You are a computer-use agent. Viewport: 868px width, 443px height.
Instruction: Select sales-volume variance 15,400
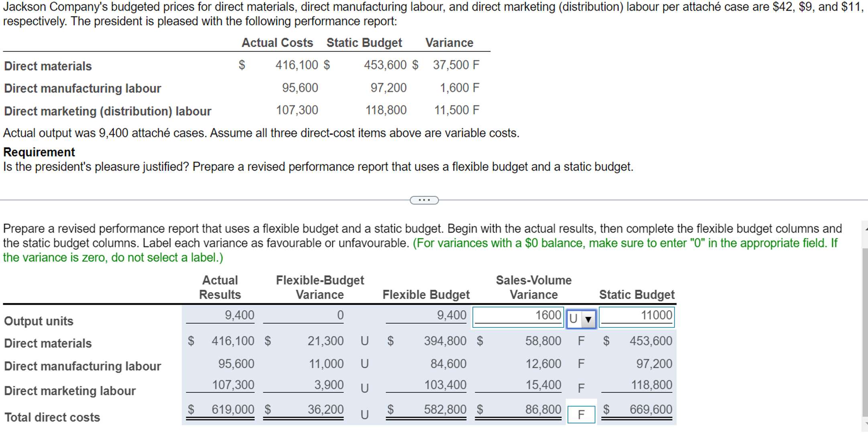543,385
